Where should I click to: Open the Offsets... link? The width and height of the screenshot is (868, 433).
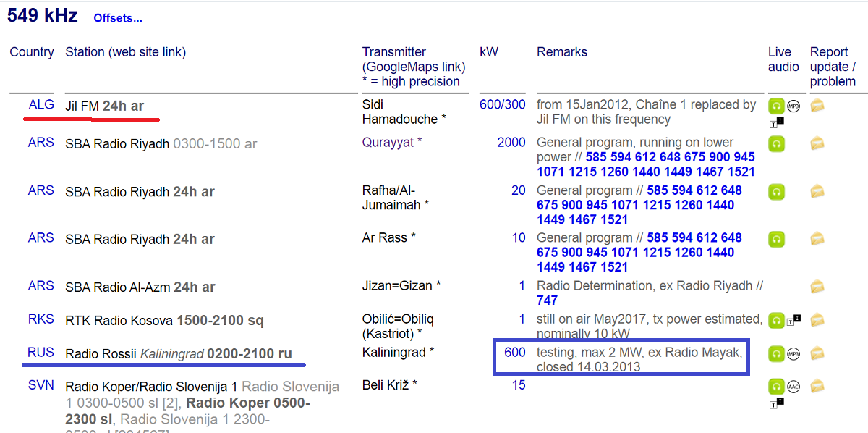(x=118, y=18)
